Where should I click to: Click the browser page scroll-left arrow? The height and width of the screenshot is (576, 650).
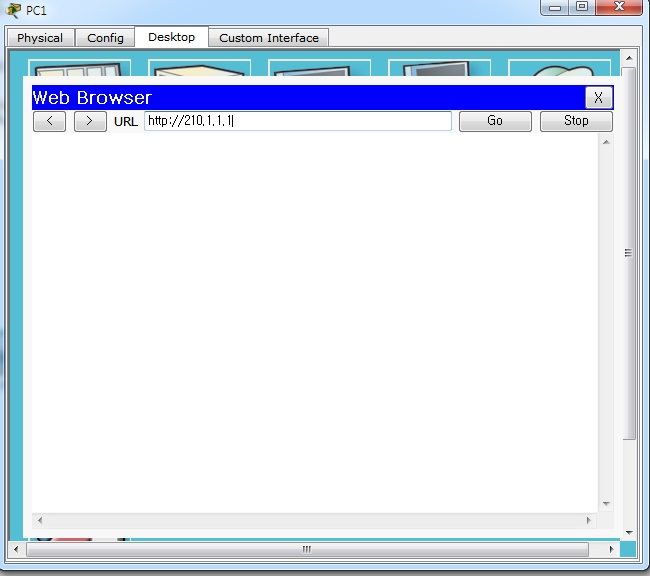click(40, 520)
